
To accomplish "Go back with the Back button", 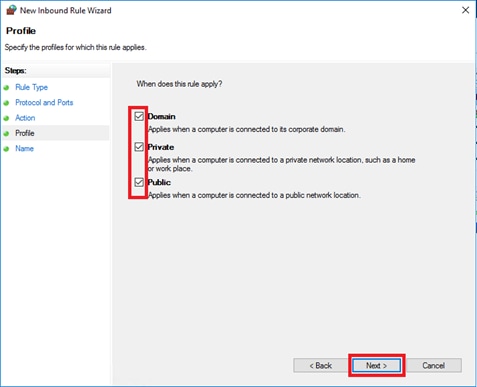I will [x=320, y=366].
